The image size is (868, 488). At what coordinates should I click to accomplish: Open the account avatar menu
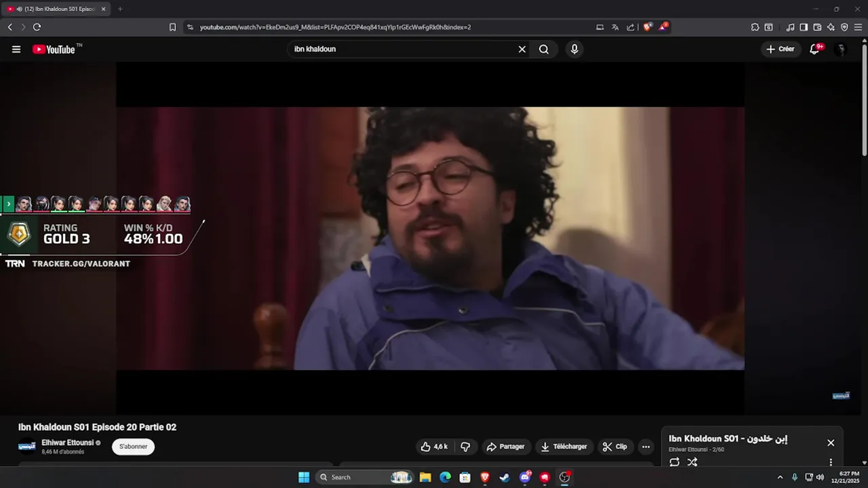(840, 49)
